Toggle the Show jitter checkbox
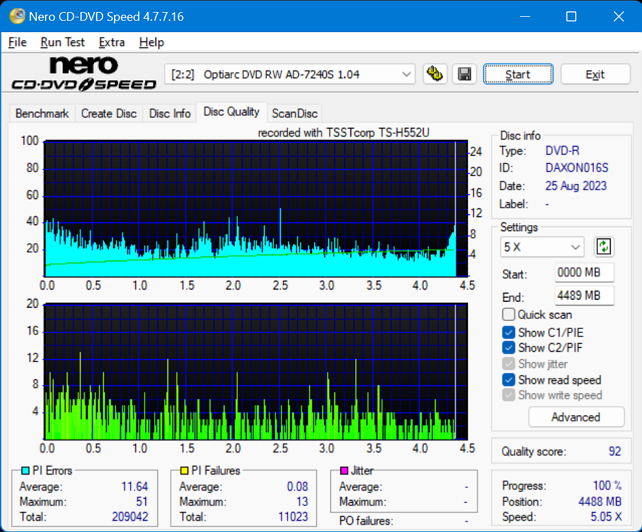 point(509,364)
